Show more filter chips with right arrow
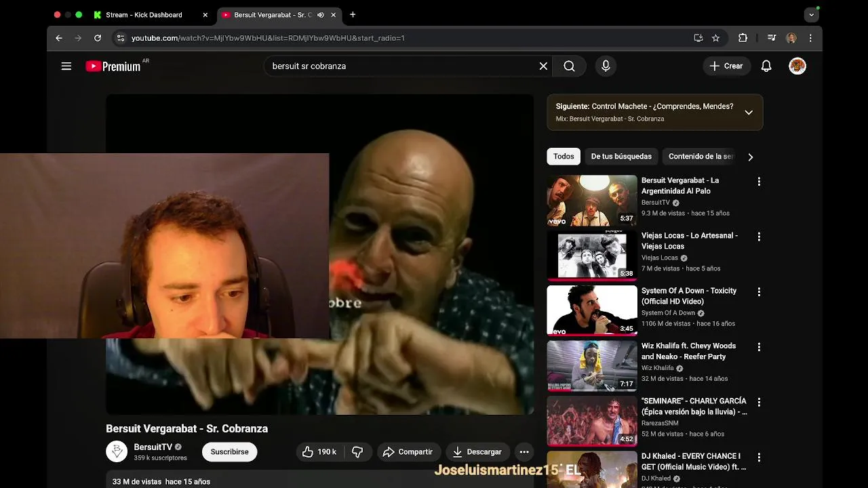The image size is (868, 488). point(750,157)
